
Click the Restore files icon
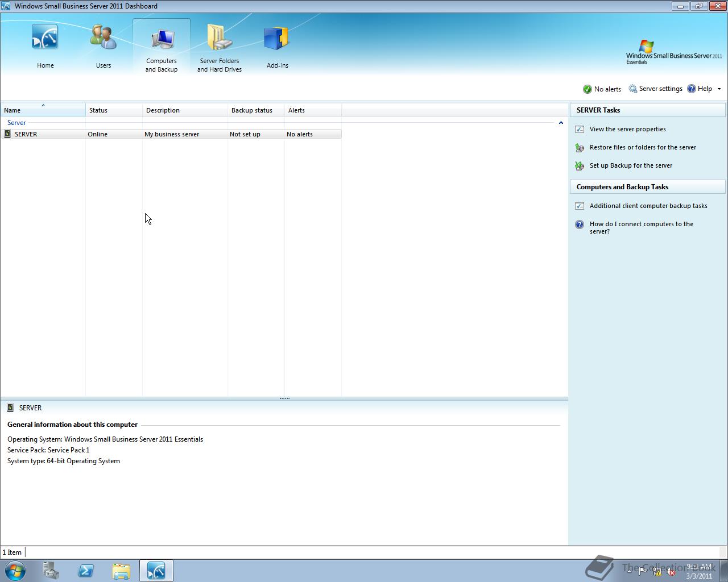pyautogui.click(x=580, y=148)
